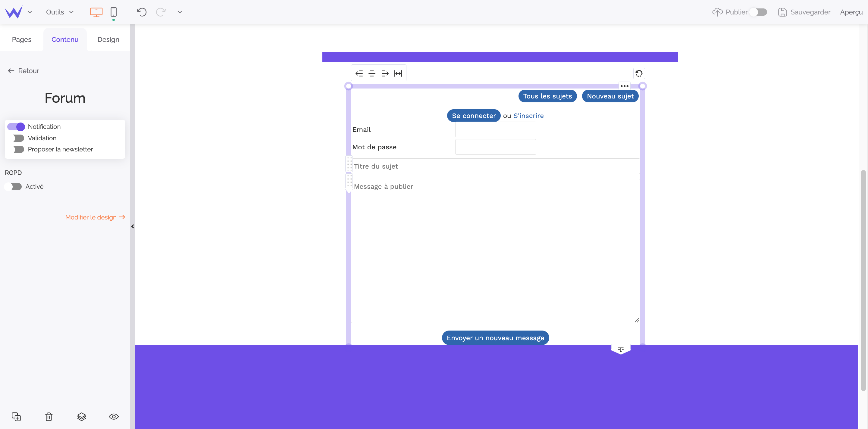Click the top-right resize handle circle

click(643, 86)
